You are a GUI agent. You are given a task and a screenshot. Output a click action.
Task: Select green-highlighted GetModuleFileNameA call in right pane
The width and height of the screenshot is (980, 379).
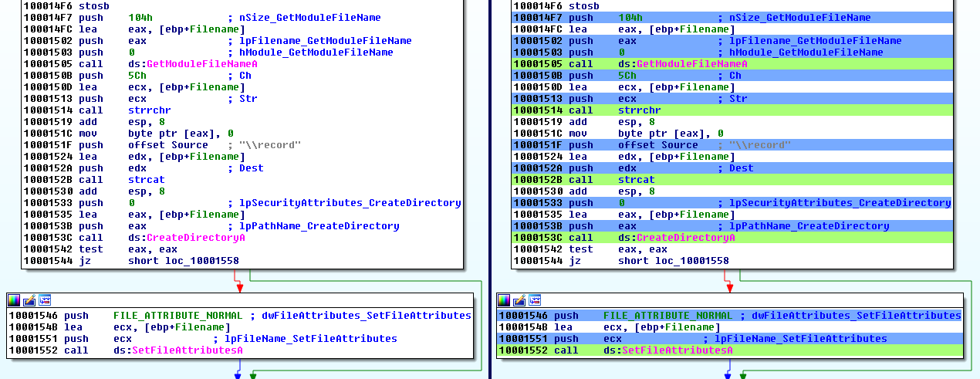click(692, 64)
